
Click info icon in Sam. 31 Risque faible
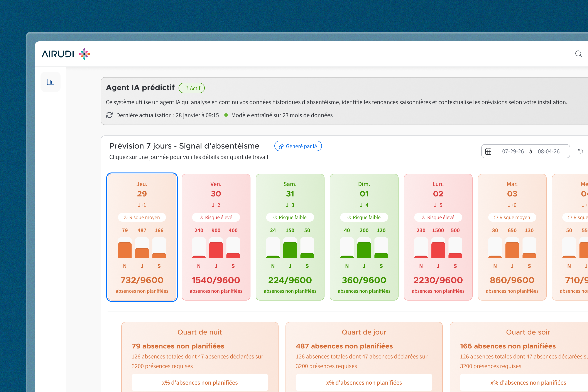coord(275,217)
